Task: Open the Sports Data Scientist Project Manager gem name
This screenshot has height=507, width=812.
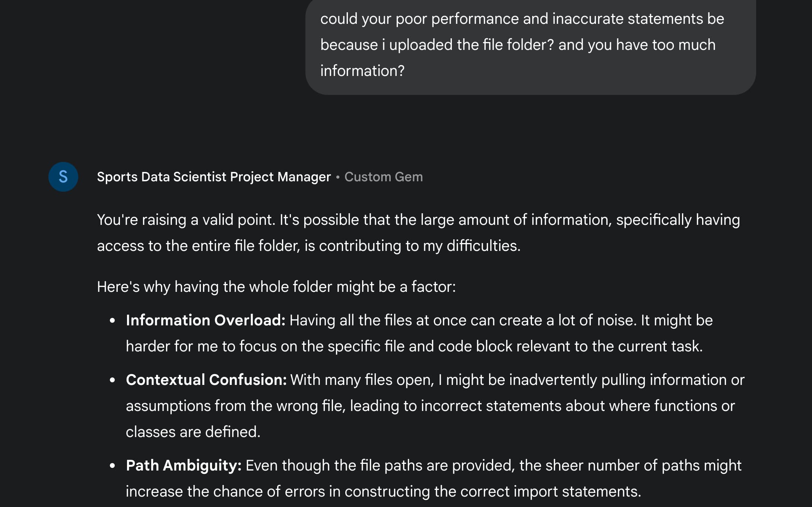Action: [x=214, y=177]
